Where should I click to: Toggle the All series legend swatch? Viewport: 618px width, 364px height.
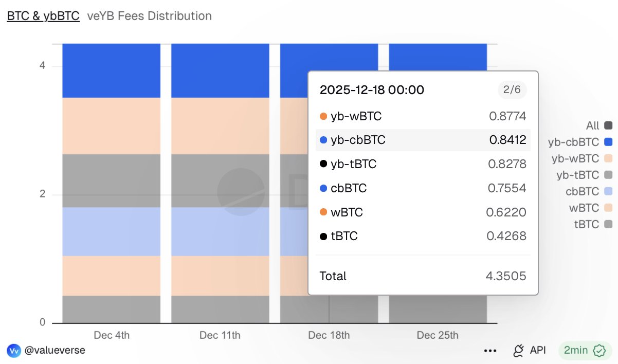tap(609, 125)
